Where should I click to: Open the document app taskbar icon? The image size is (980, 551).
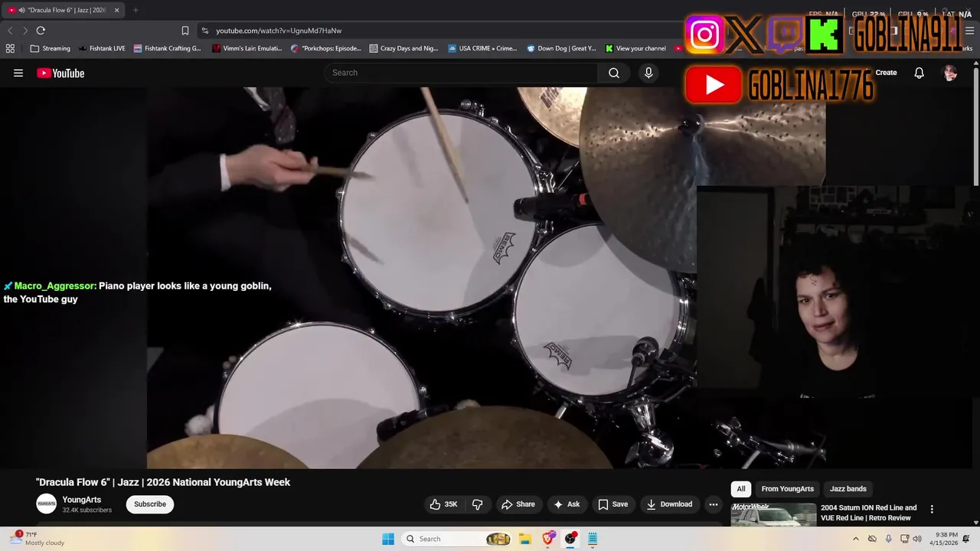pos(593,539)
